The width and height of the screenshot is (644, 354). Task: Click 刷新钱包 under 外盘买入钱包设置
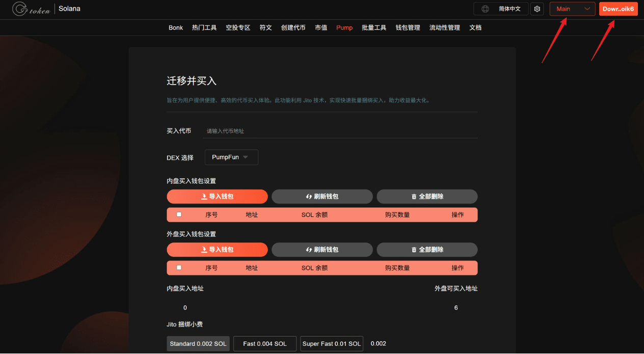click(322, 250)
